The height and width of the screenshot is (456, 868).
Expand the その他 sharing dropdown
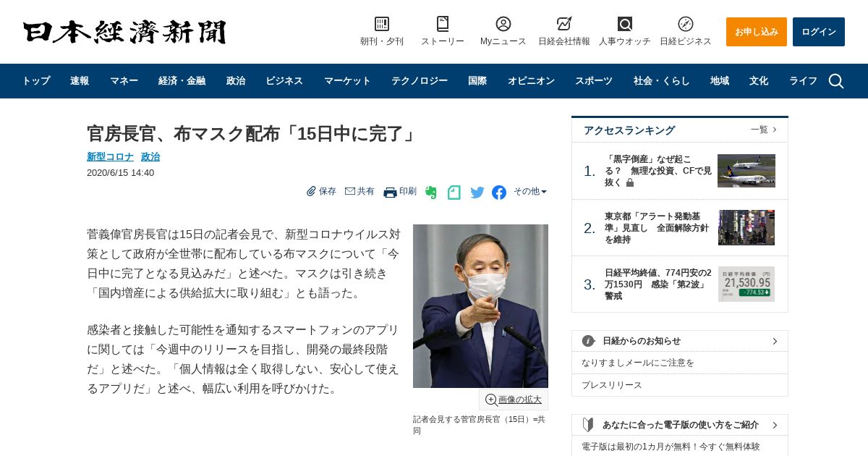point(530,192)
